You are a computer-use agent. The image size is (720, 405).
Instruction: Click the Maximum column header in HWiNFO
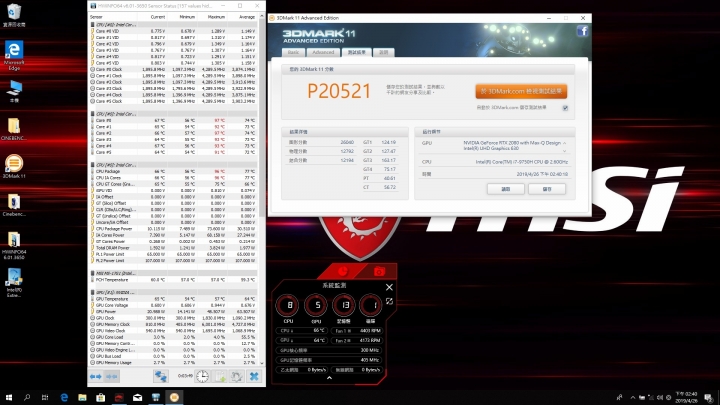click(x=215, y=17)
